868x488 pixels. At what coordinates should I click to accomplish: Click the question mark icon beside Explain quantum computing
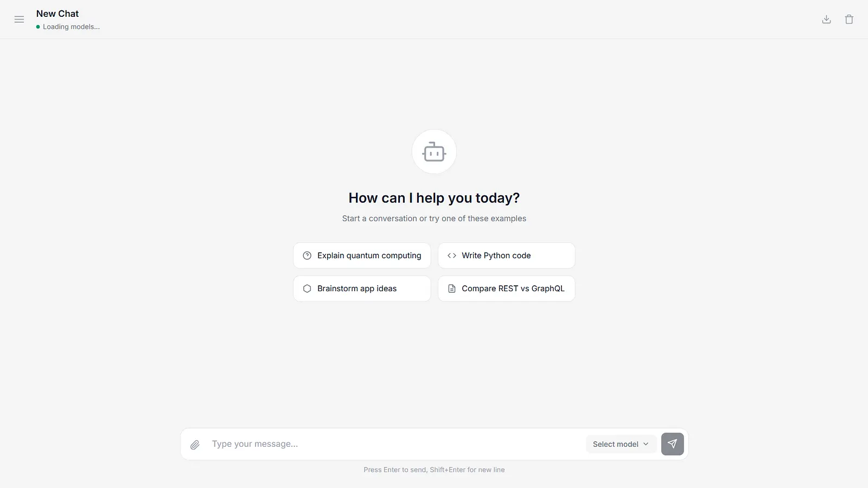tap(307, 255)
